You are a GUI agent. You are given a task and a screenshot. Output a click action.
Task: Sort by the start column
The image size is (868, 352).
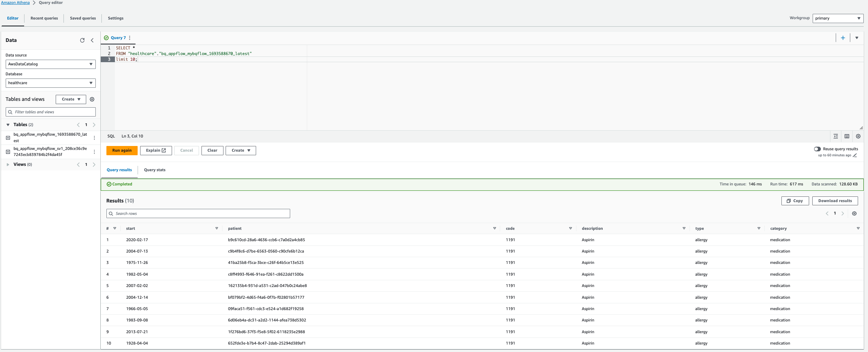coord(217,228)
